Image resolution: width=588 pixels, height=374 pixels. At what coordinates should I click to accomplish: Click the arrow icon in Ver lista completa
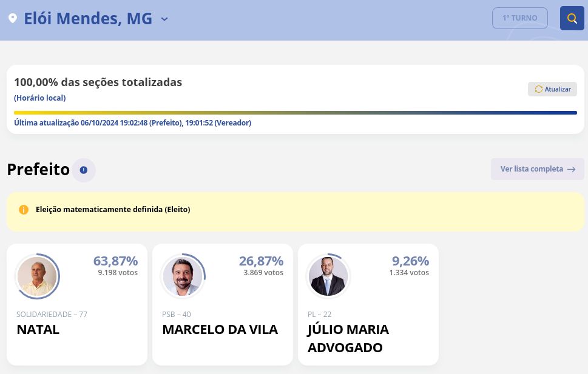click(571, 169)
